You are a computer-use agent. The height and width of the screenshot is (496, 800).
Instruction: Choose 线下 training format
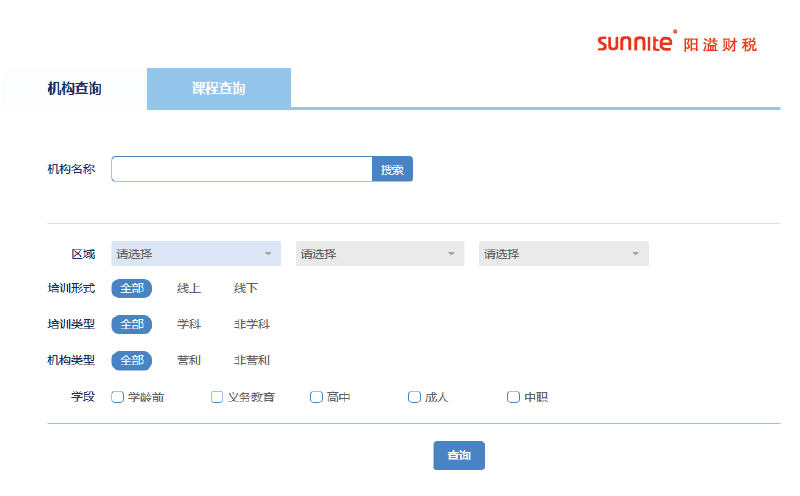(x=246, y=288)
